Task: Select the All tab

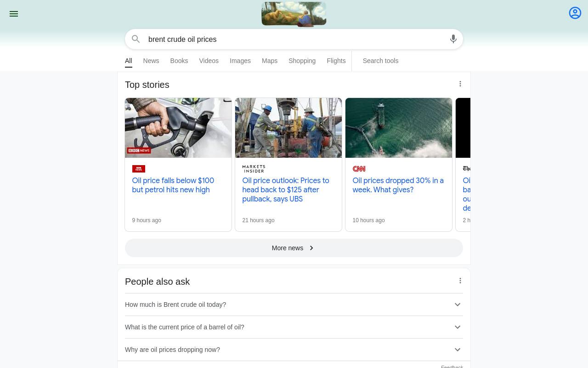Action: point(129,61)
